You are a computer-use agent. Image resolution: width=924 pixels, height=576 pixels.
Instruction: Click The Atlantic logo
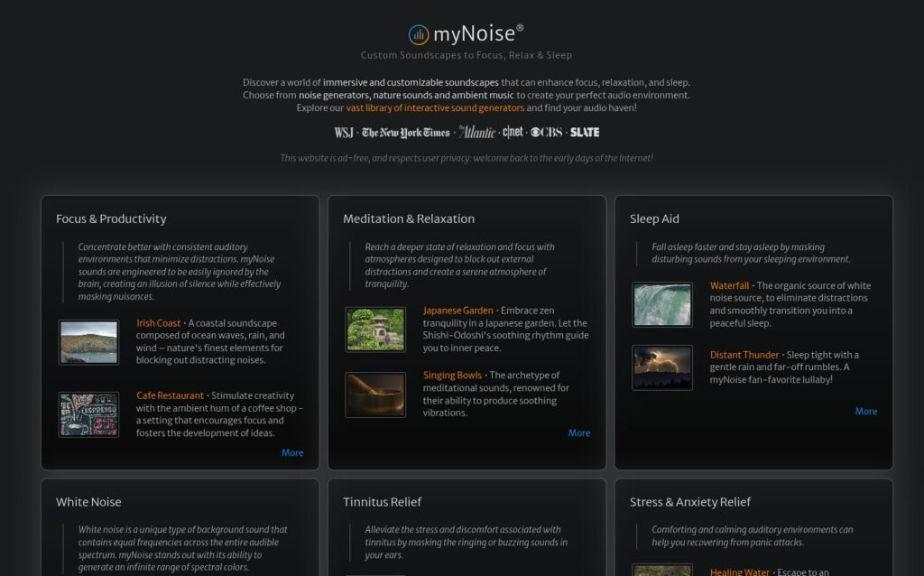476,132
